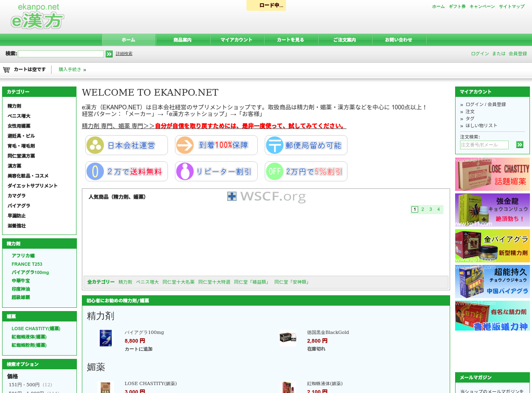Click the ギフト券 top link

[457, 7]
